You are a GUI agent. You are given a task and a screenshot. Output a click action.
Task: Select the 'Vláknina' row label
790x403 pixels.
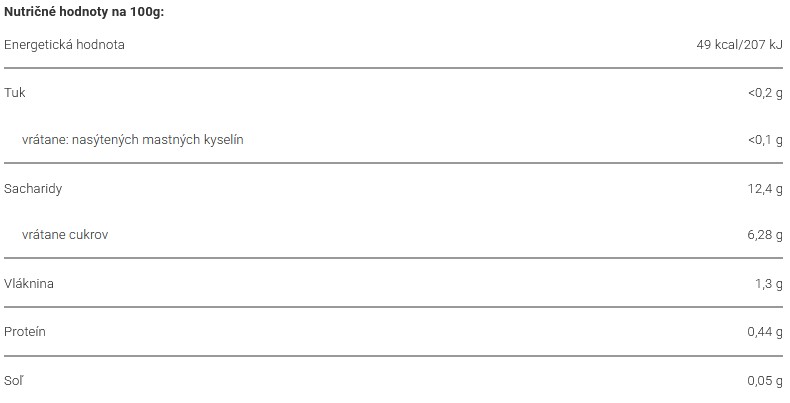pyautogui.click(x=29, y=284)
